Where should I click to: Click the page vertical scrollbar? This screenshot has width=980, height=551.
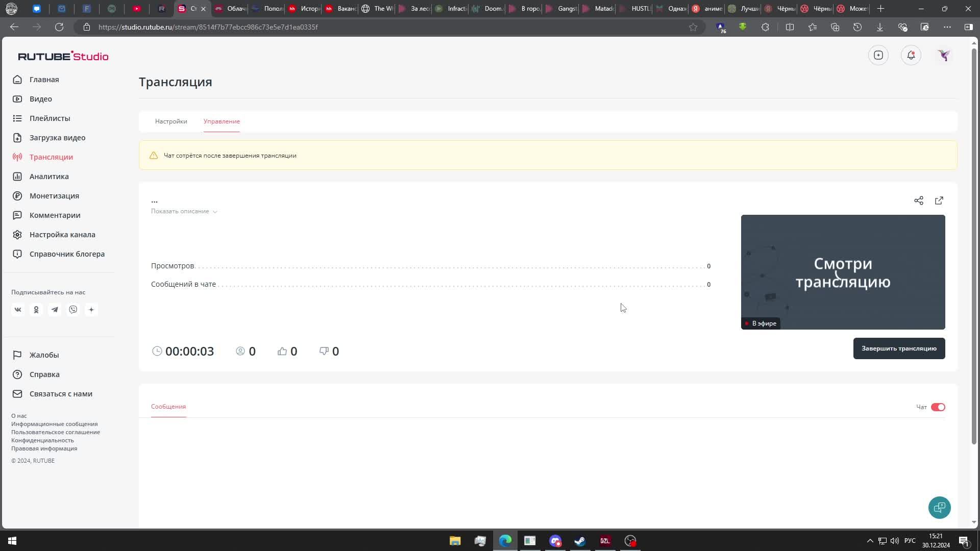(x=974, y=245)
